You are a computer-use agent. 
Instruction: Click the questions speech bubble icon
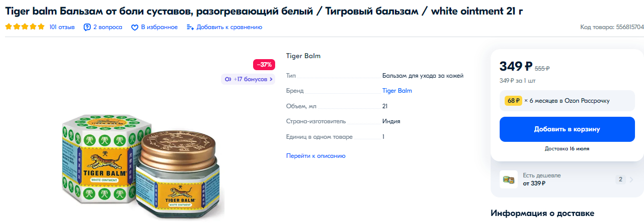pos(87,27)
